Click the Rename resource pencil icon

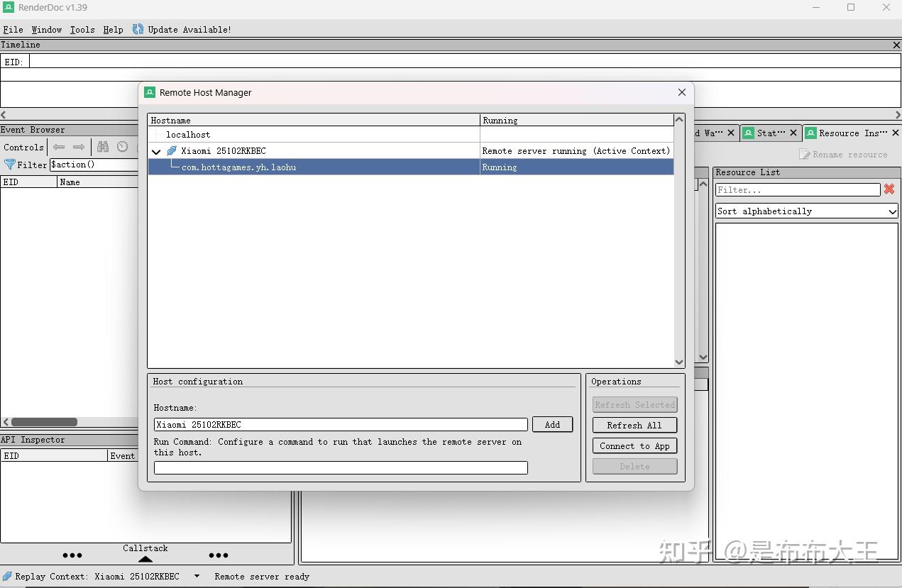[804, 154]
